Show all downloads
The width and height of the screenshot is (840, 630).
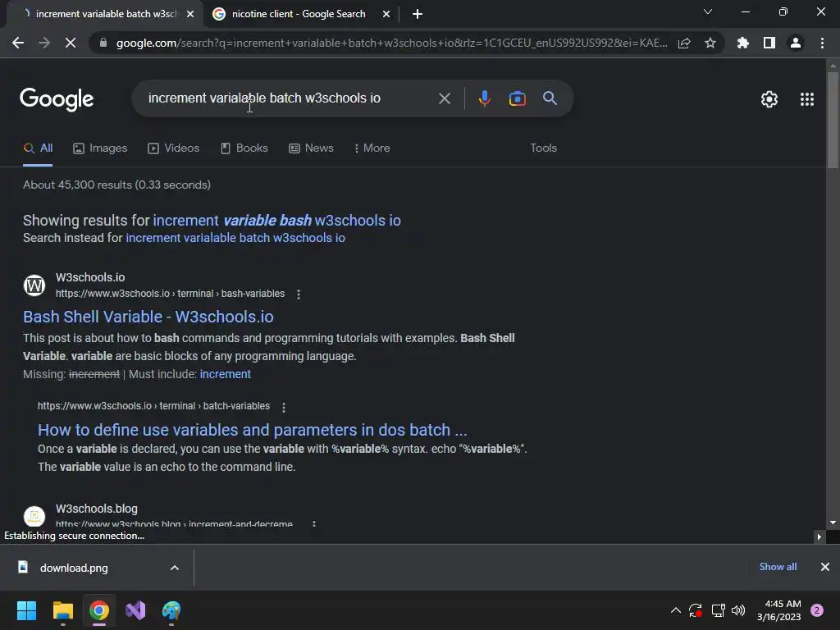(x=778, y=567)
